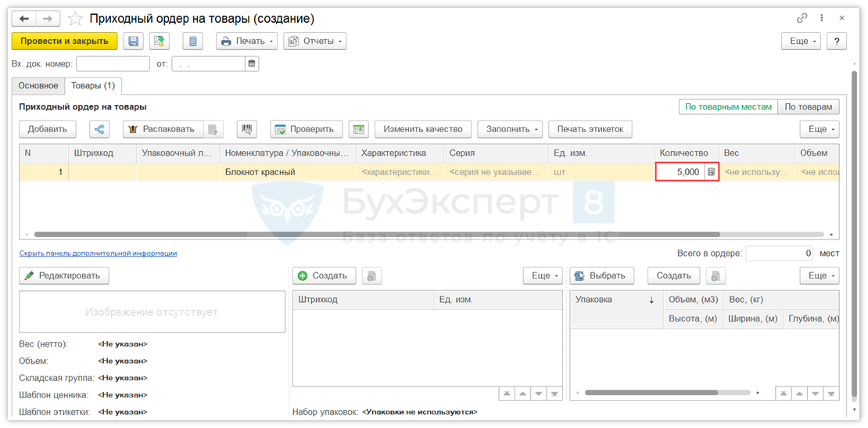Click Создать next to the Выбрать button
Image resolution: width=868 pixels, height=428 pixels.
point(673,275)
